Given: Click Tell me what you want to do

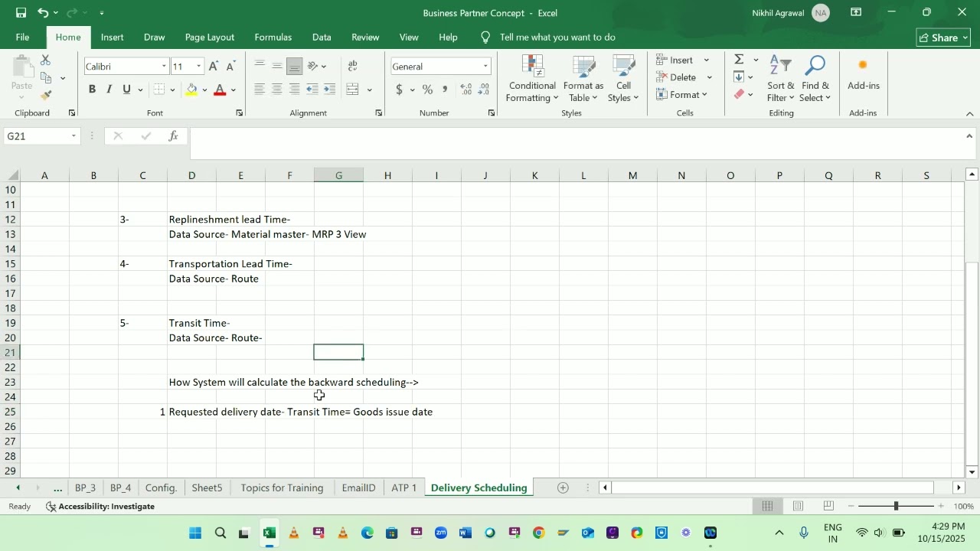Looking at the screenshot, I should (557, 37).
